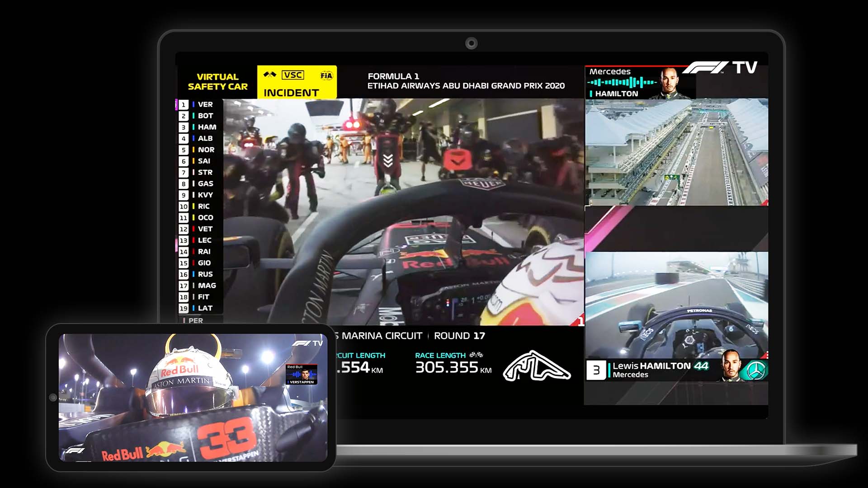Viewport: 868px width, 488px height.
Task: Click RUS in the timing tower
Action: [205, 274]
